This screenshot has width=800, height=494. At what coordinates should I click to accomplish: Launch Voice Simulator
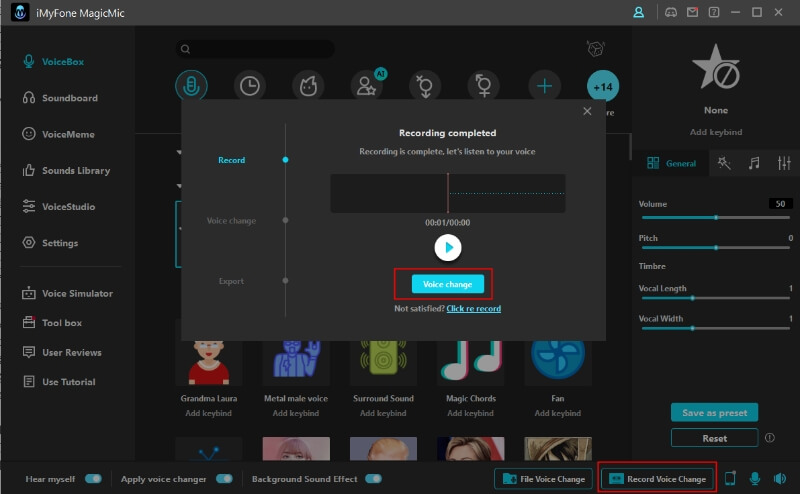(67, 293)
